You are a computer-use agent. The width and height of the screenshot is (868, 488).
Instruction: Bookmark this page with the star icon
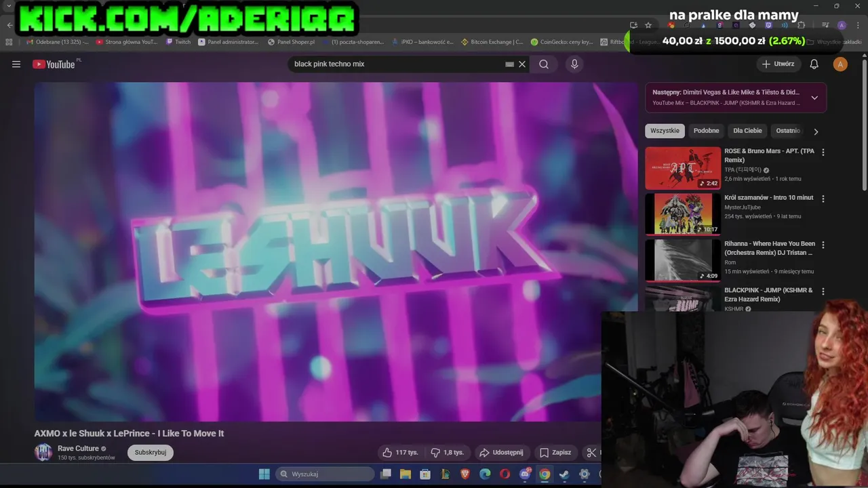[x=648, y=25]
